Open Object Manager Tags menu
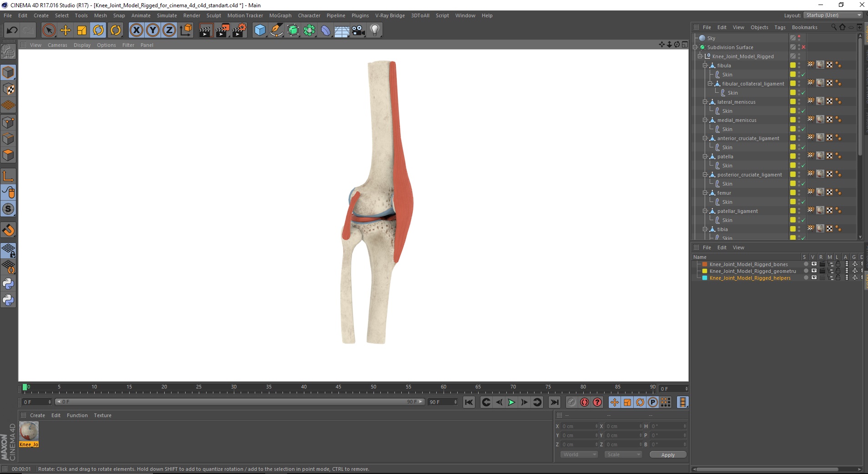This screenshot has height=474, width=868. [x=780, y=27]
